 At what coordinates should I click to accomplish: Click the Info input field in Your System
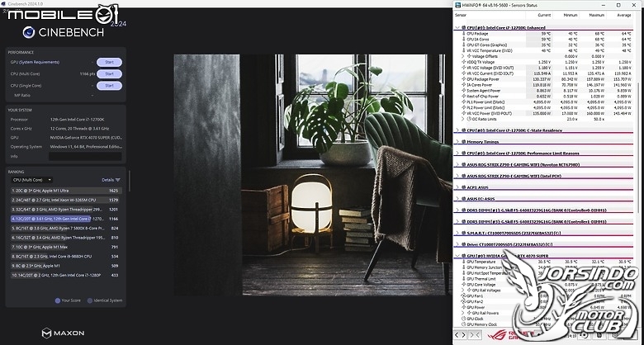(x=85, y=157)
